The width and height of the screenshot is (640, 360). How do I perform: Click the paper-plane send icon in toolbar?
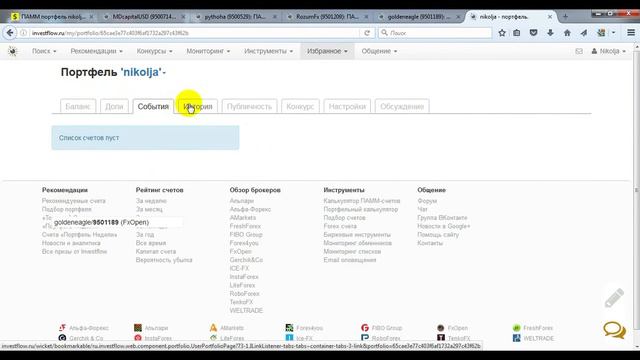click(584, 33)
